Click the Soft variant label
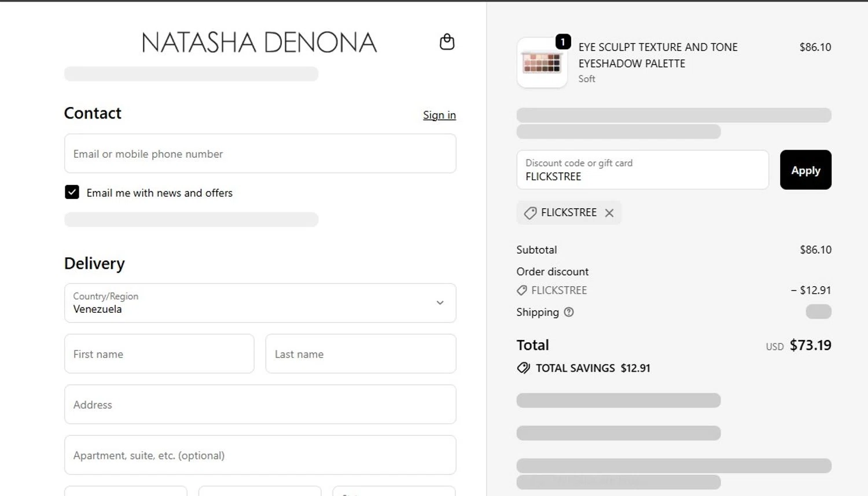 click(x=587, y=79)
